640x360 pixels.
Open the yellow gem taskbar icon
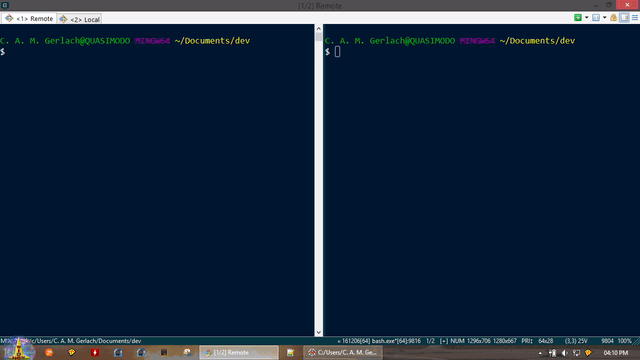pyautogui.click(x=72, y=352)
